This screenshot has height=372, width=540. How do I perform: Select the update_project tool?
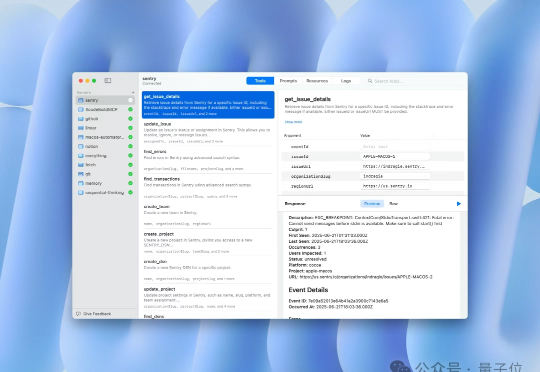coord(208,298)
